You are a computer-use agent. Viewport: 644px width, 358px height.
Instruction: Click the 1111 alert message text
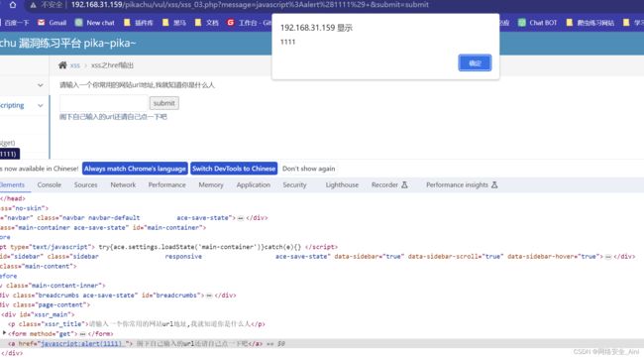click(x=287, y=42)
